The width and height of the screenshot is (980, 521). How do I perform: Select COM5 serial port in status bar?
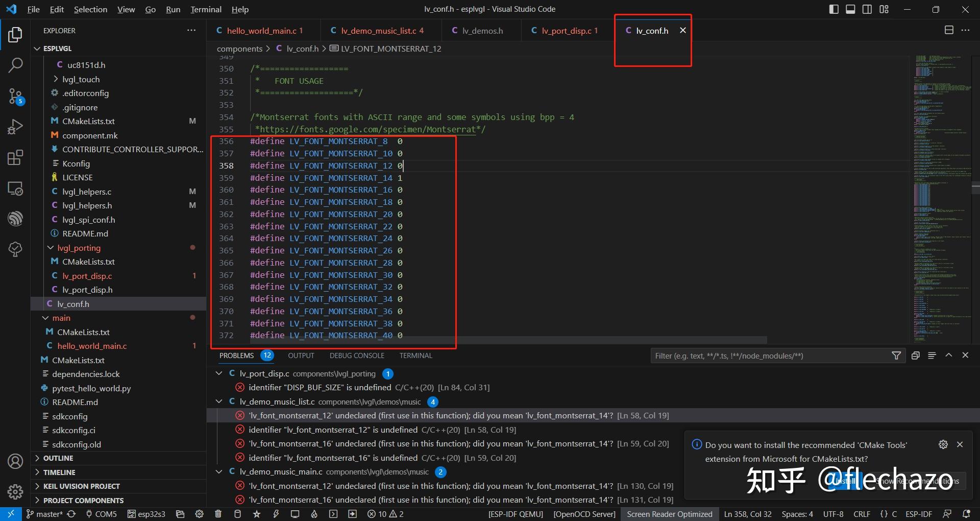coord(101,514)
